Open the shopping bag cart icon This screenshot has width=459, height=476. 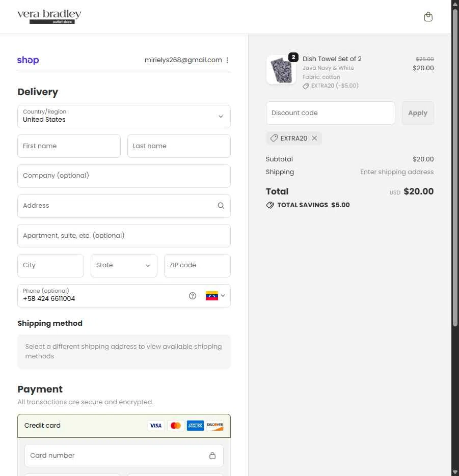[428, 17]
